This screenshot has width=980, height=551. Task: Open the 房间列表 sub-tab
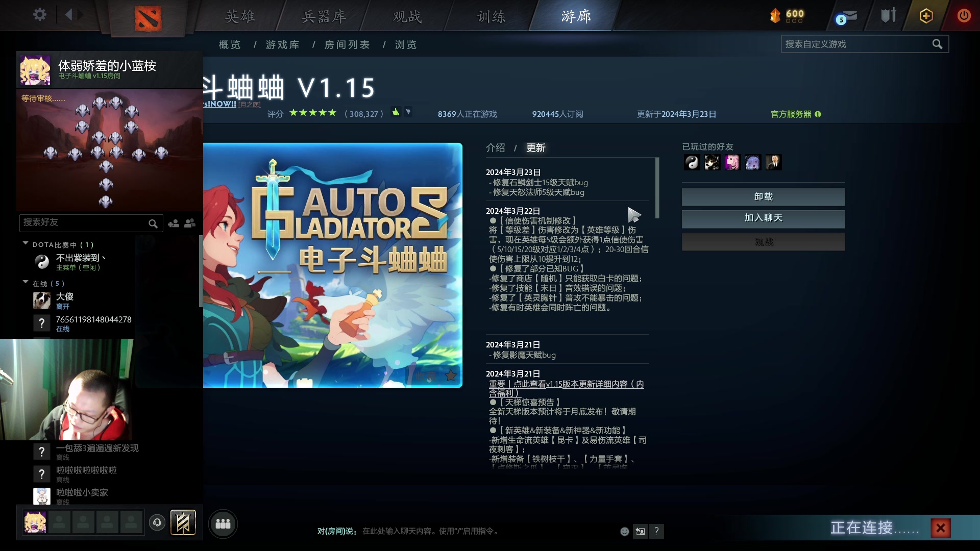coord(347,45)
